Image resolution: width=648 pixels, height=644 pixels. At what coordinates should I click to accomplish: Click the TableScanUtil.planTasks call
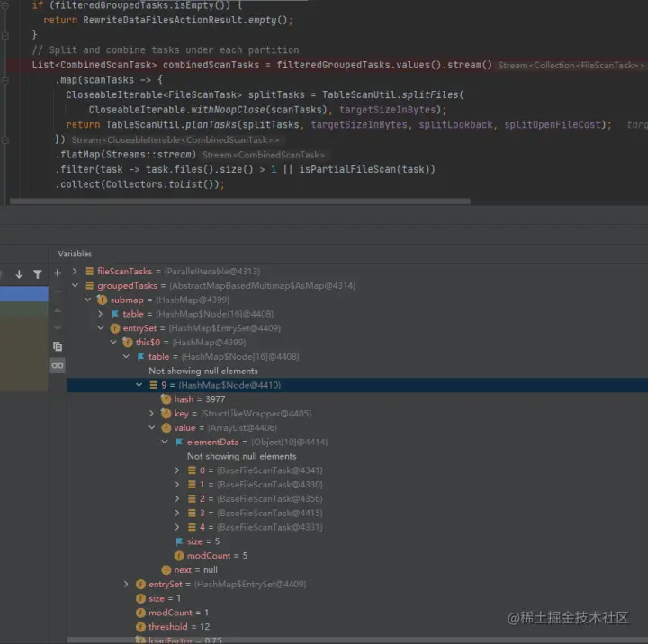358,125
